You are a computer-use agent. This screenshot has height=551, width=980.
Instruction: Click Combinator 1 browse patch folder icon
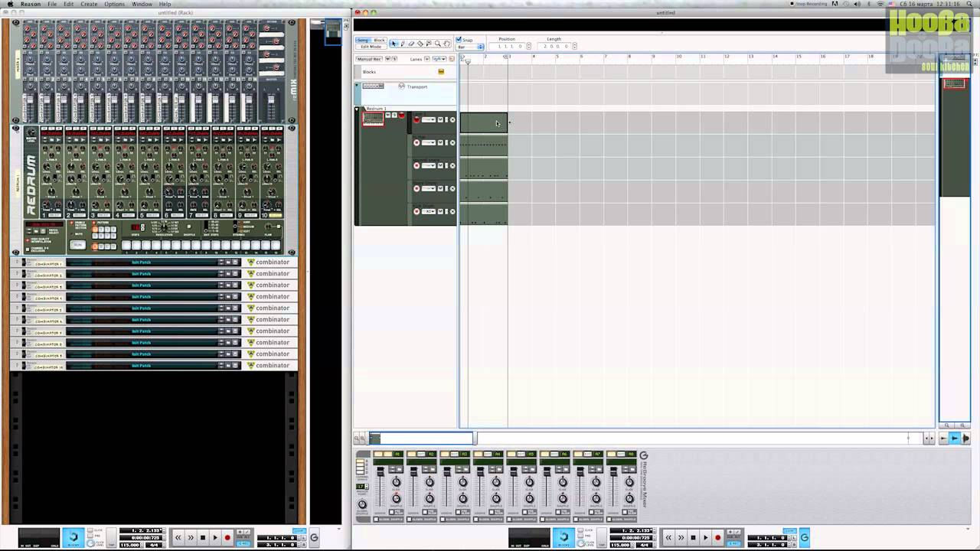[228, 262]
